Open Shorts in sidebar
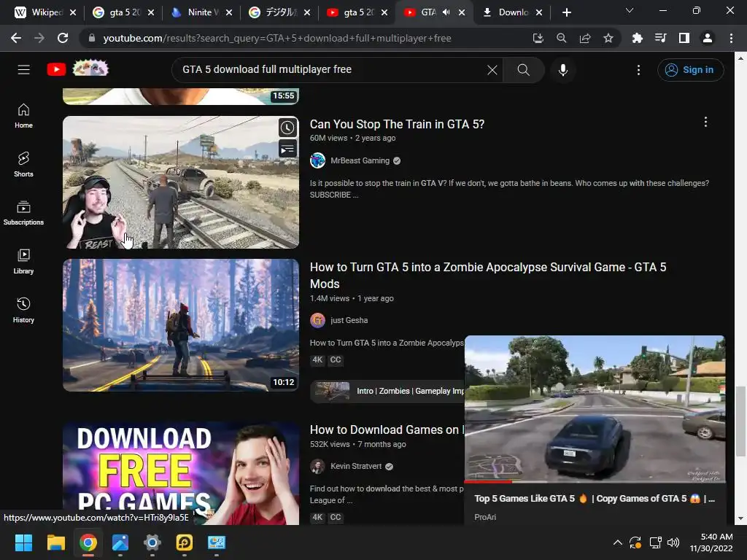 (23, 164)
